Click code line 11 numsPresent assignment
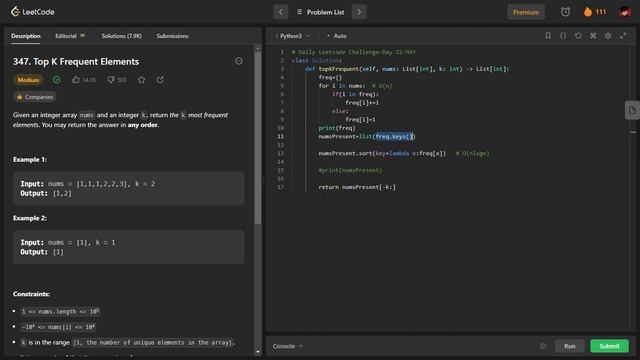Viewport: 640px width, 360px height. 367,136
